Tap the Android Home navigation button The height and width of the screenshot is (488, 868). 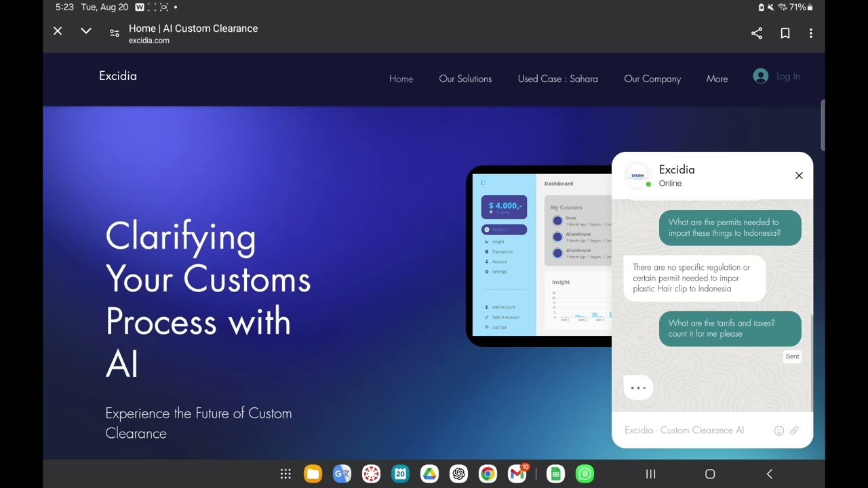point(710,474)
